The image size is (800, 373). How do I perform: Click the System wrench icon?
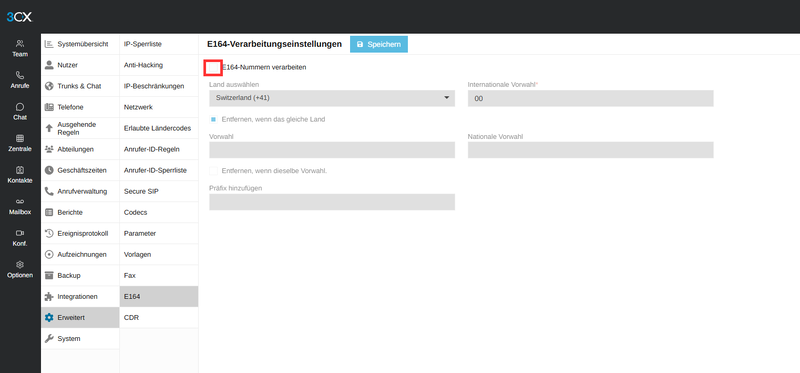[49, 338]
